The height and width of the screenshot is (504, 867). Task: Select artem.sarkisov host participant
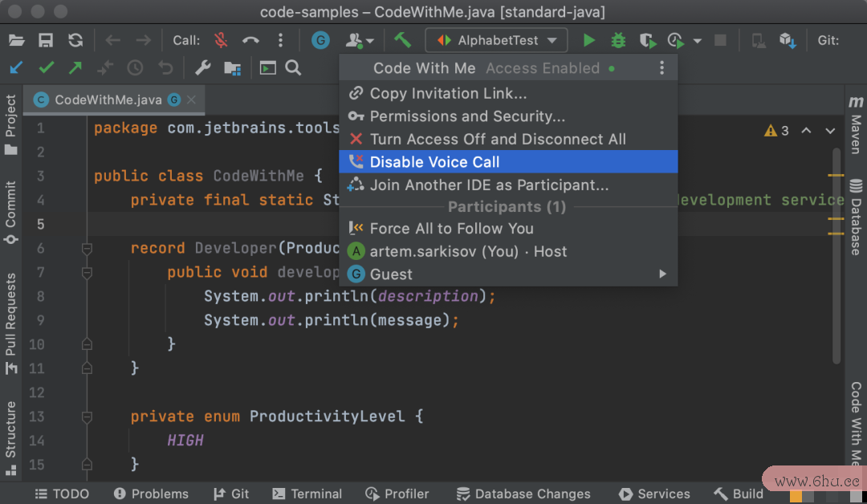point(508,251)
